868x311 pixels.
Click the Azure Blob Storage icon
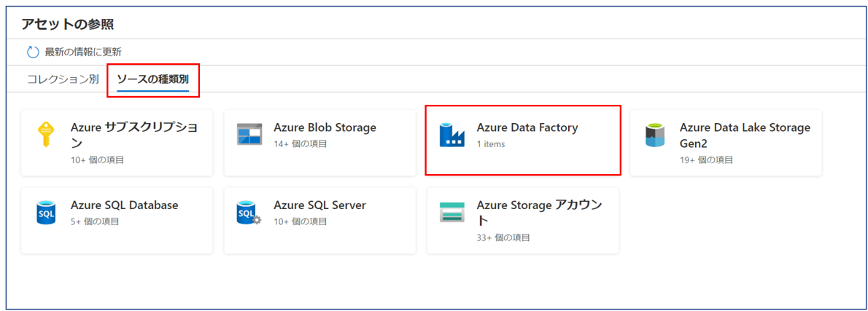(249, 135)
